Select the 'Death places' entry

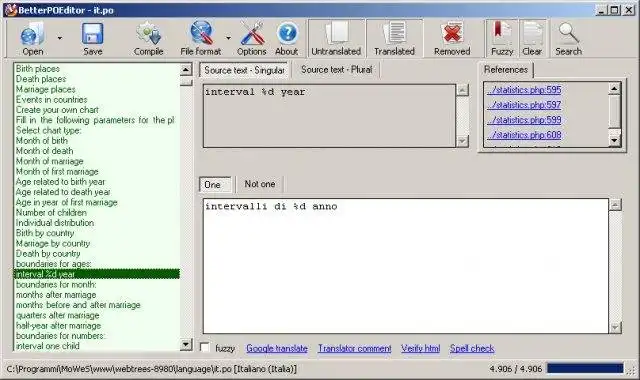tap(41, 79)
